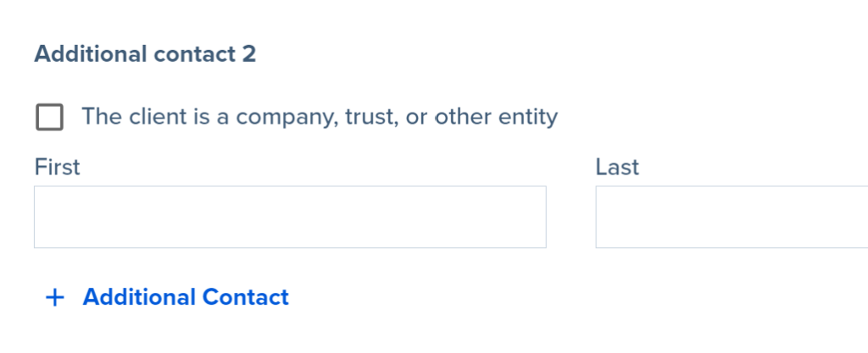This screenshot has width=868, height=353.
Task: Tick the company, trust, or entity checkbox
Action: pos(49,117)
